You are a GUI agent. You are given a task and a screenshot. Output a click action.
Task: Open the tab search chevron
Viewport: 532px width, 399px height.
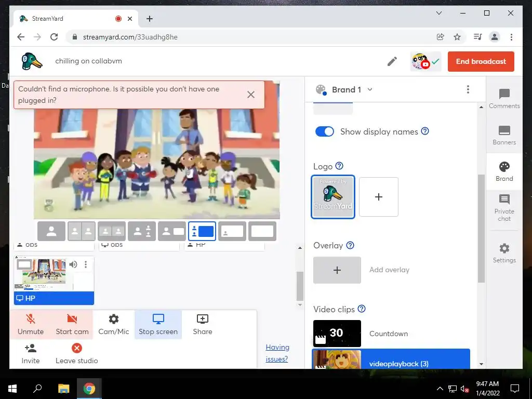click(x=438, y=13)
